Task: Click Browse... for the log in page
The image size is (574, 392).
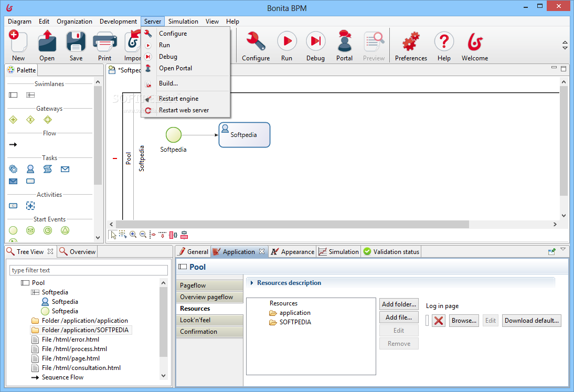Action: coord(464,321)
